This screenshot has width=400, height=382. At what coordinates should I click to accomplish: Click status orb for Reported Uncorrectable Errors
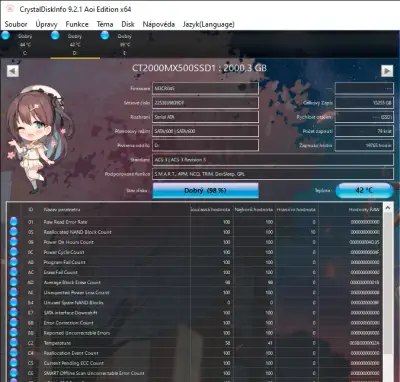coord(14,333)
